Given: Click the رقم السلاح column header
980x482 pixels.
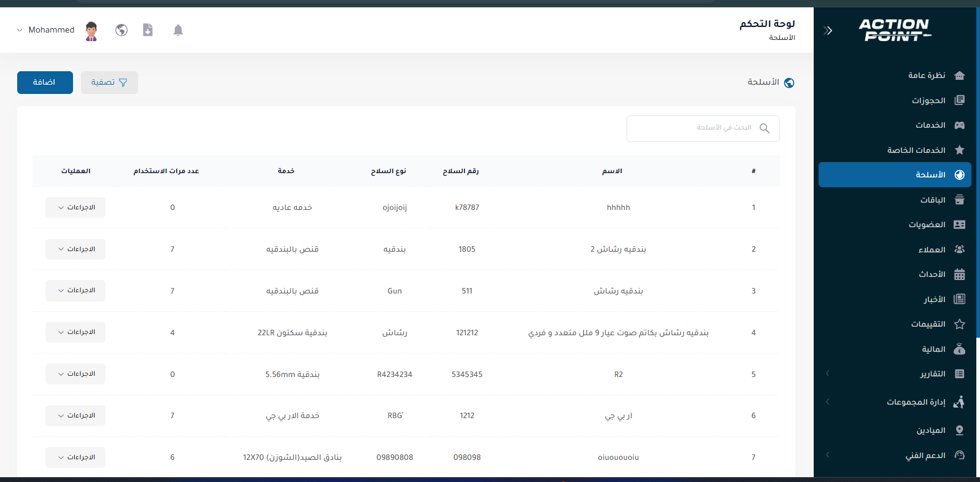Looking at the screenshot, I should 461,171.
